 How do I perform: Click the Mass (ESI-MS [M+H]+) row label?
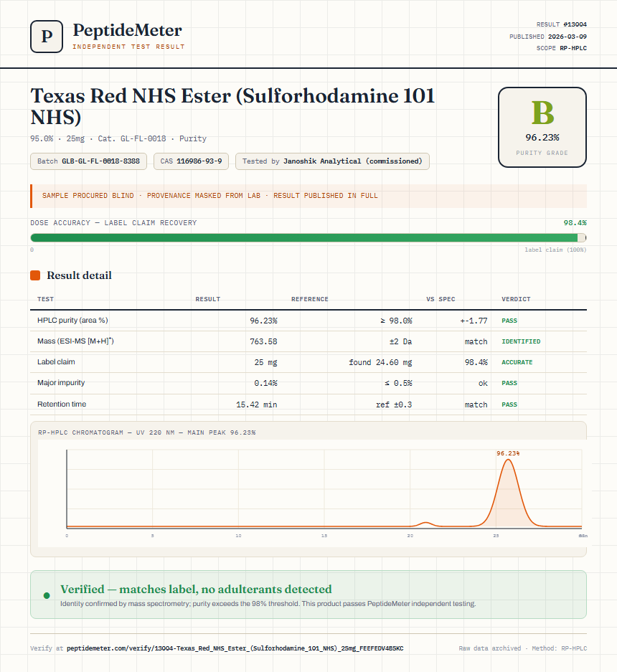coord(75,341)
